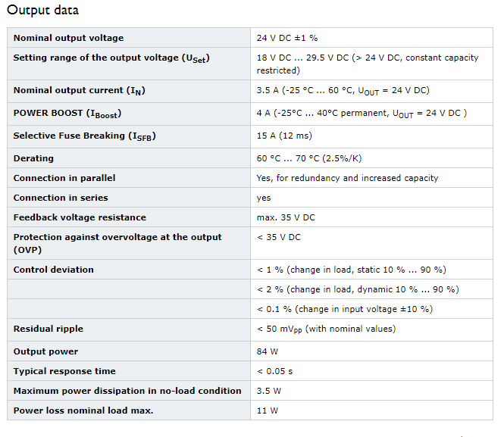Click the Typical response time label

(x=64, y=371)
